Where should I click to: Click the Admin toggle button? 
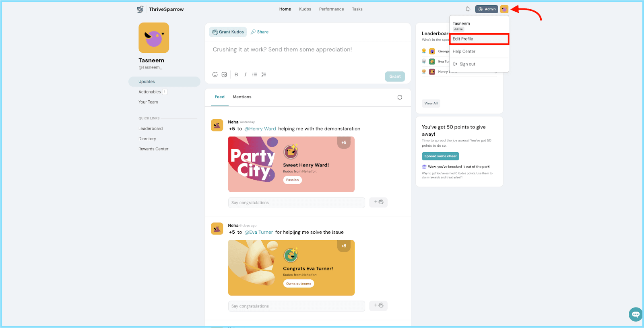487,9
